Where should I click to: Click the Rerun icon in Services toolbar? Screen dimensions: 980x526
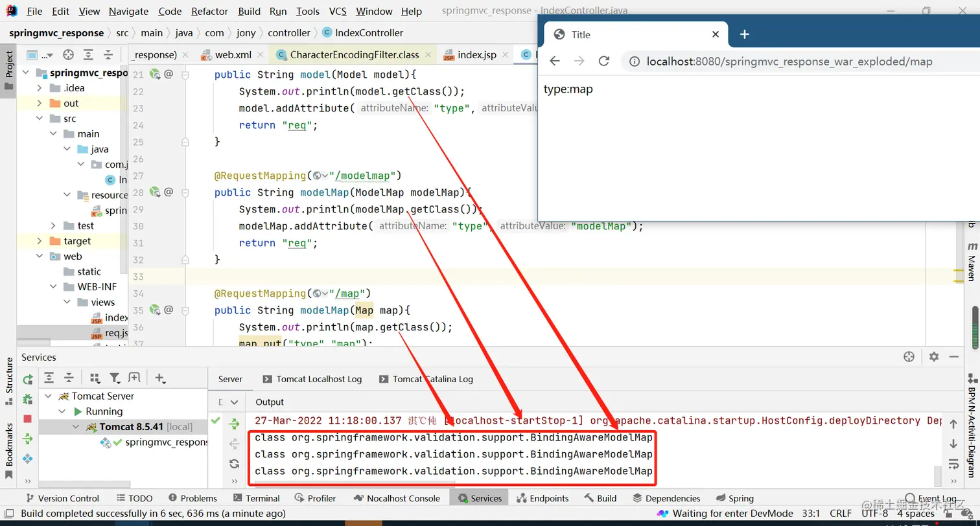click(28, 379)
